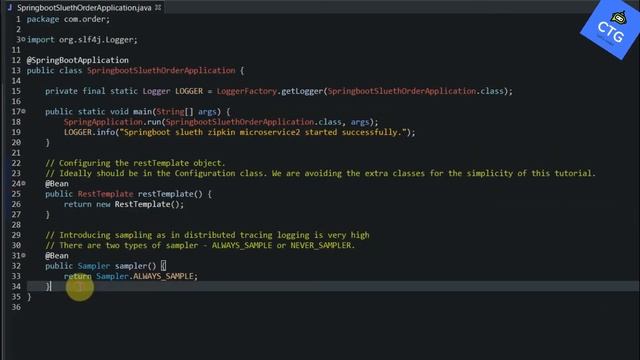The image size is (640, 360).
Task: Click LoggerFactory on line 15
Action: coord(247,91)
